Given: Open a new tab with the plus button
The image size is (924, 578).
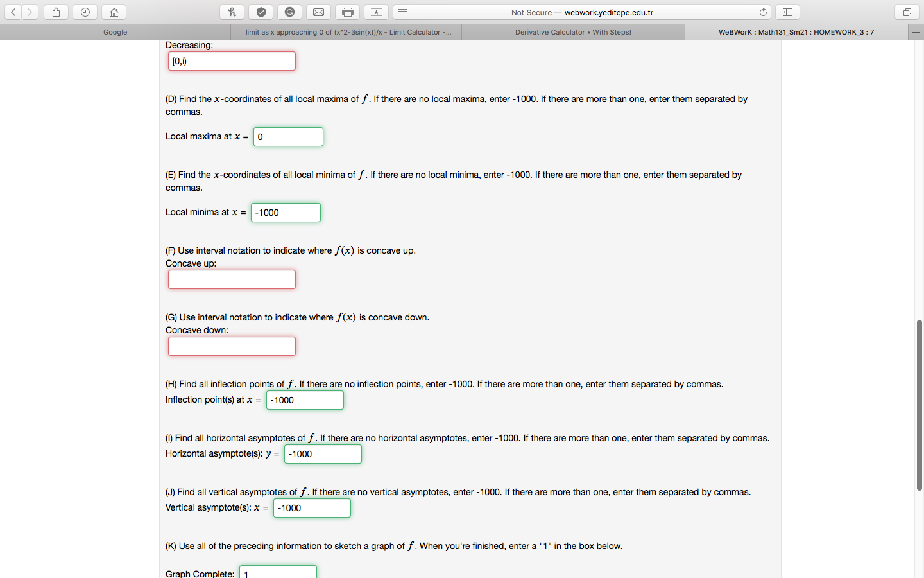Looking at the screenshot, I should 916,31.
